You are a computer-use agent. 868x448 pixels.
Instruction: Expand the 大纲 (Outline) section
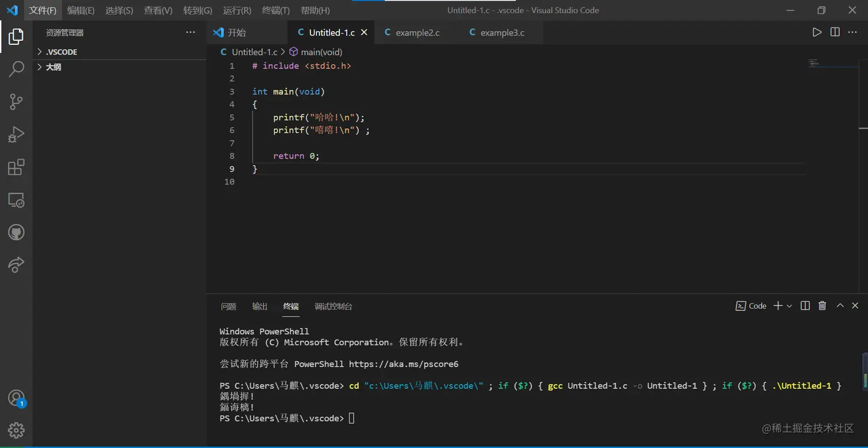(x=53, y=67)
